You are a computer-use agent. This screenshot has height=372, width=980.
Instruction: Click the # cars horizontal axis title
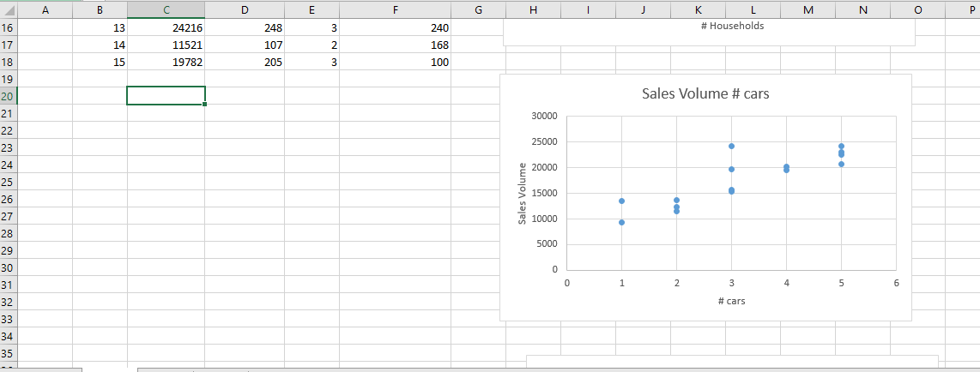731,302
